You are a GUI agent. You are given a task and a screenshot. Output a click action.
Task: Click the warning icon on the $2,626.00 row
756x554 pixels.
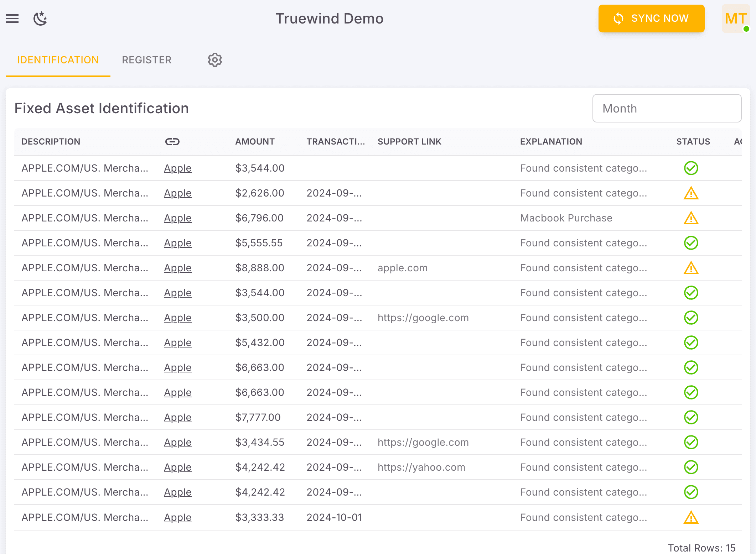coord(690,193)
